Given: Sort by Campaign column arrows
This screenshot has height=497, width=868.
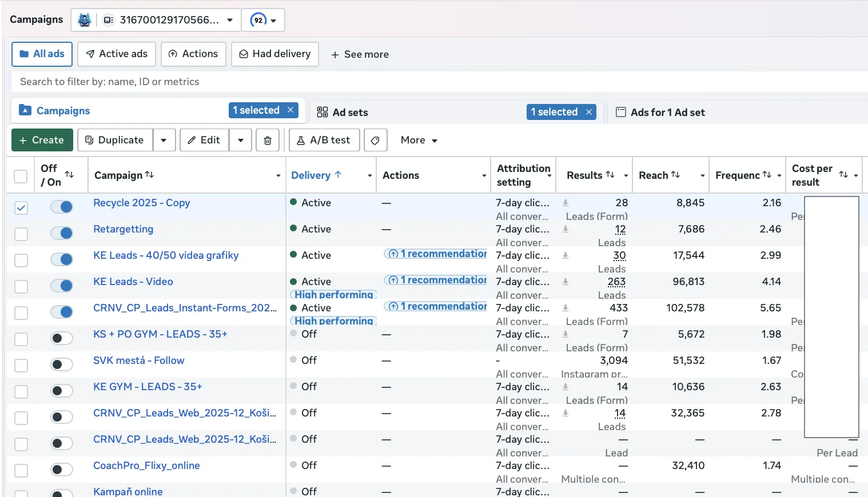Looking at the screenshot, I should pos(149,174).
